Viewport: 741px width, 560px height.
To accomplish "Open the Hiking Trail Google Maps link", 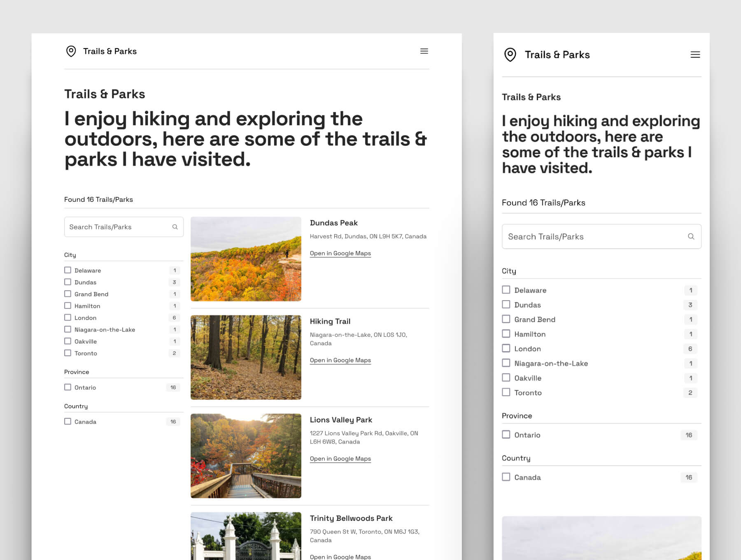I will pyautogui.click(x=340, y=360).
